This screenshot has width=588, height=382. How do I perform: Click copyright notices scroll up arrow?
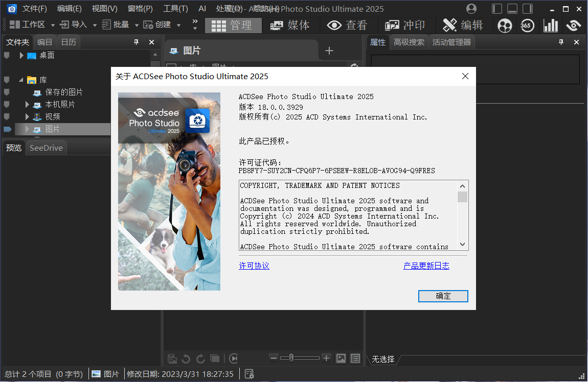coord(462,186)
